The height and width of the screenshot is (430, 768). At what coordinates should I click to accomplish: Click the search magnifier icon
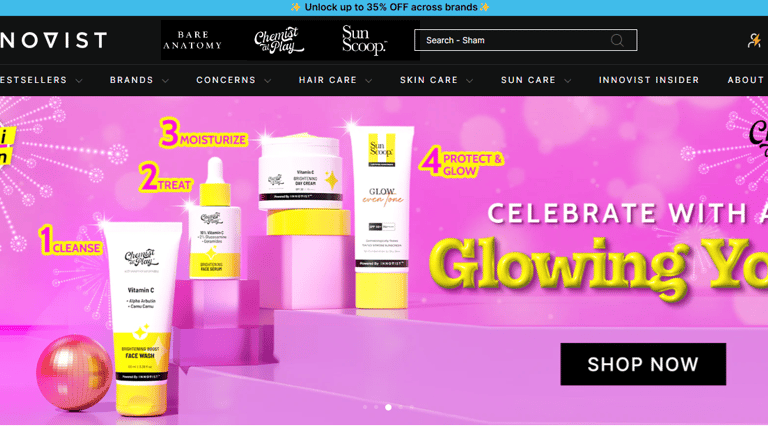coord(617,40)
